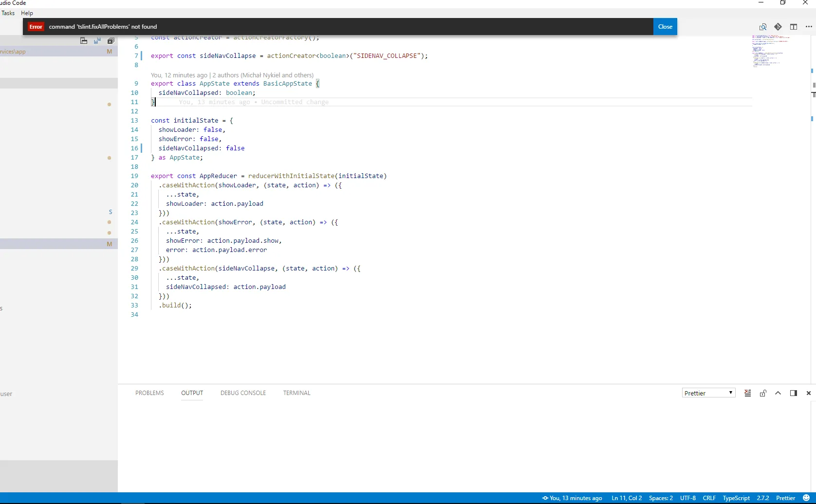Click Close All Editors icon
The image size is (816, 504).
click(111, 41)
